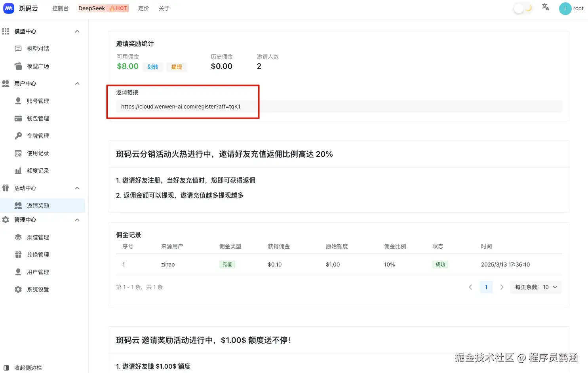
Task: Click the 成功 status tag
Action: click(x=440, y=265)
